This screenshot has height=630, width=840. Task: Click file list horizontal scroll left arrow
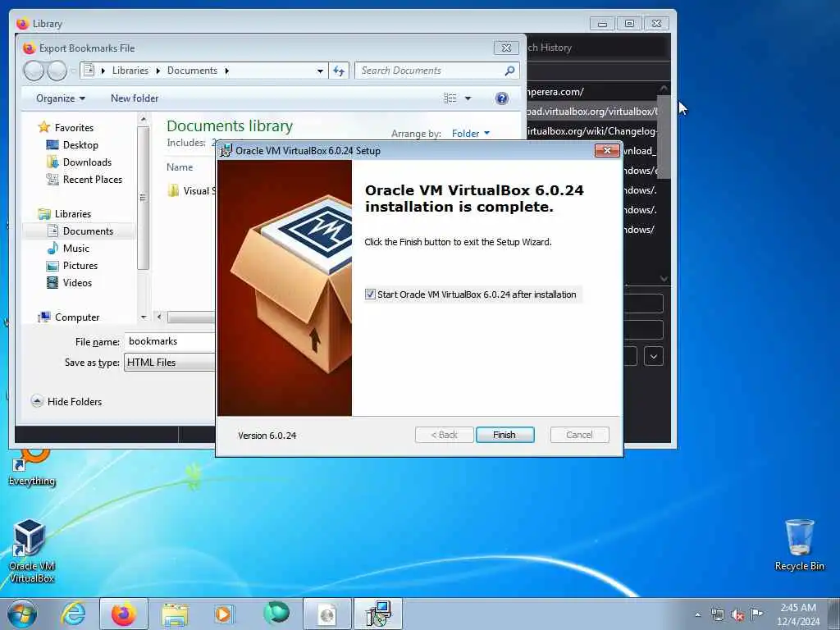point(159,317)
